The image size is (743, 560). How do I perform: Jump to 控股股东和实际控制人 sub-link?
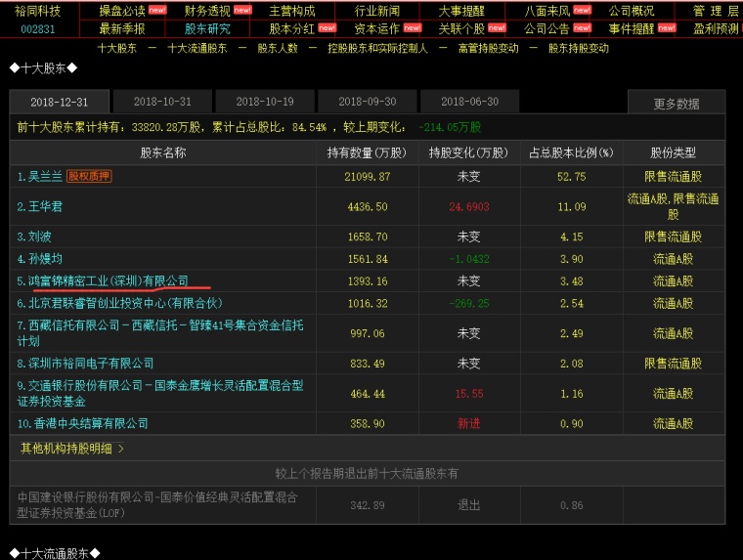click(377, 48)
